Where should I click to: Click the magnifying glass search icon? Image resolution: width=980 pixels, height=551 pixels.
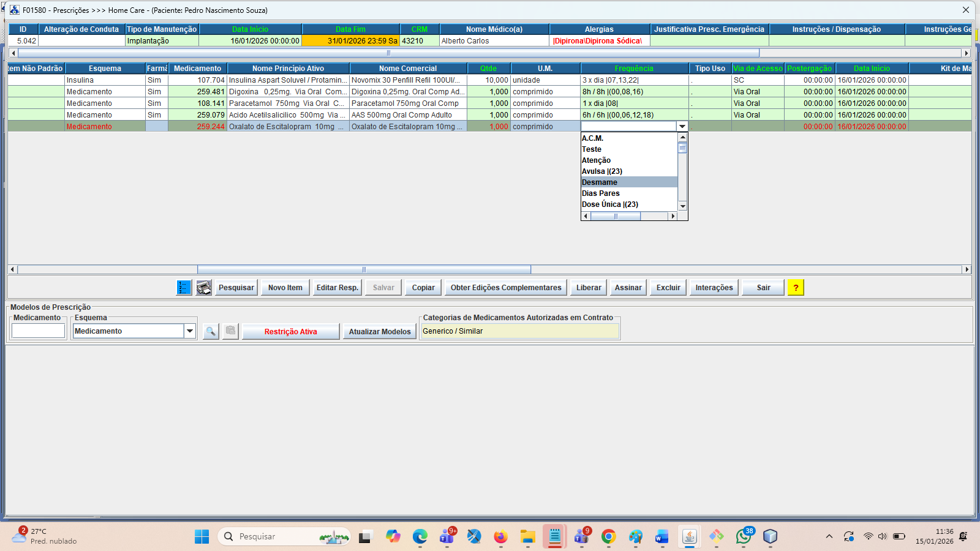211,331
